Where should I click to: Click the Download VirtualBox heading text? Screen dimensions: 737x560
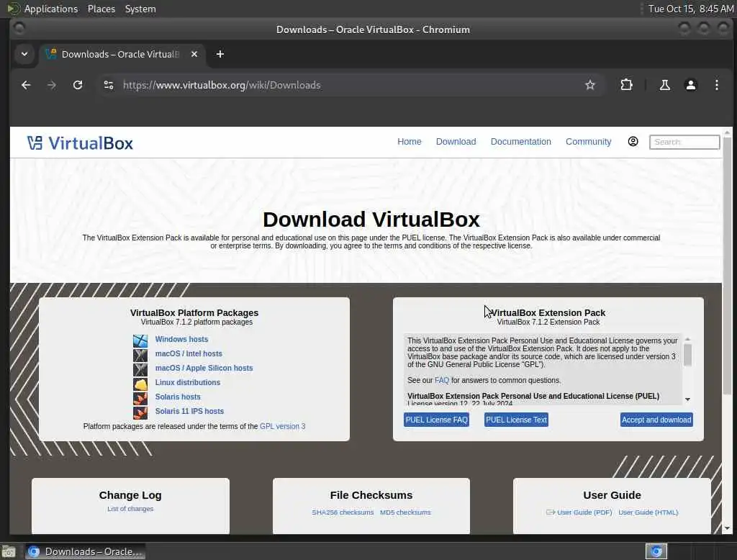pos(371,219)
